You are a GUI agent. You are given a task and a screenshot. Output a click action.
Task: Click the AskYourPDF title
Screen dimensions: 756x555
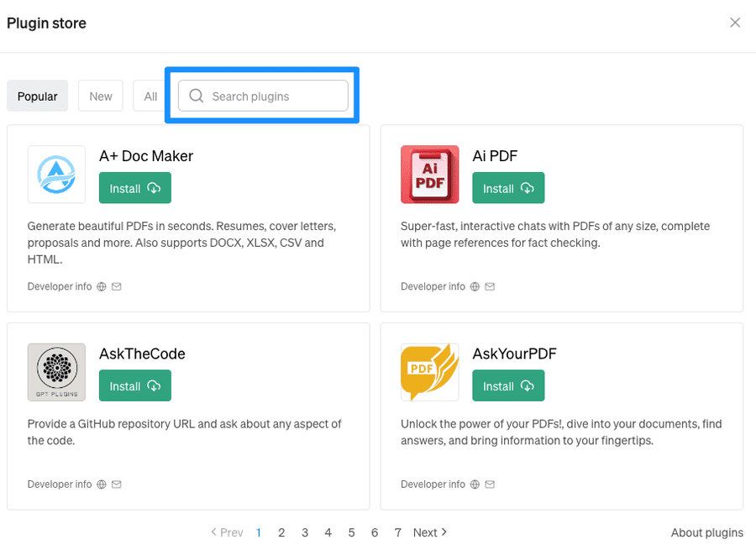click(514, 353)
